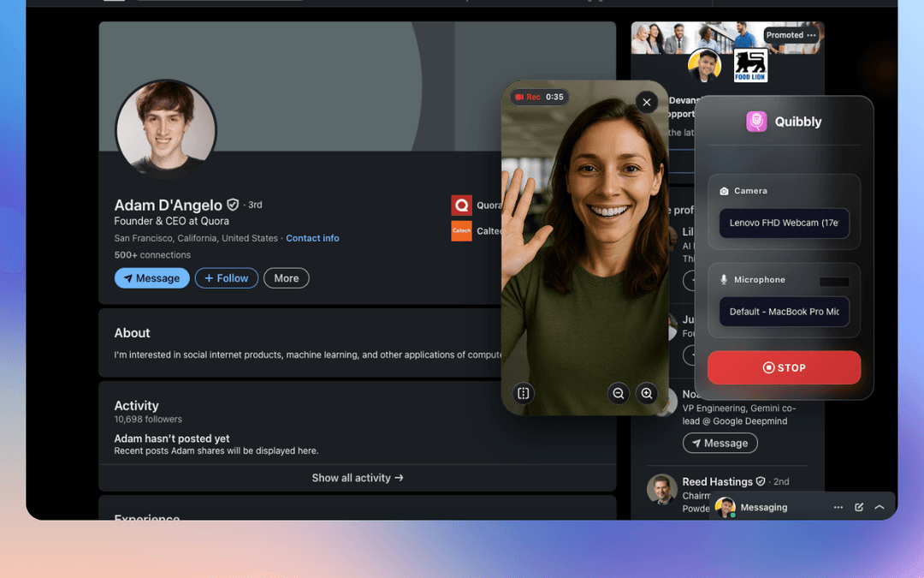Compose a new message in Messaging bar
Viewport: 924px width, 578px height.
tap(859, 507)
